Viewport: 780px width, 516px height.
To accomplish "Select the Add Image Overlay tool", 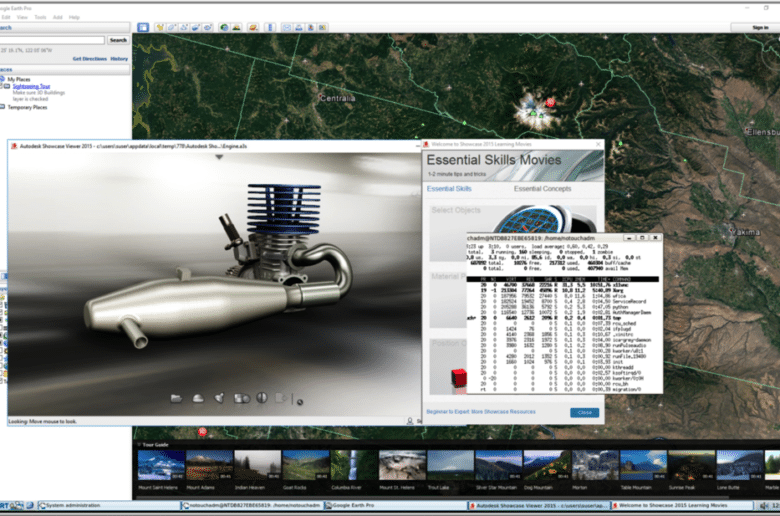I will 195,27.
